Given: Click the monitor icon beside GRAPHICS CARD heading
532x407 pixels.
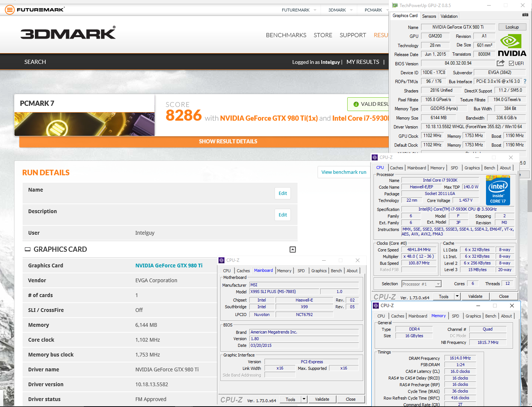Looking at the screenshot, I should click(27, 250).
